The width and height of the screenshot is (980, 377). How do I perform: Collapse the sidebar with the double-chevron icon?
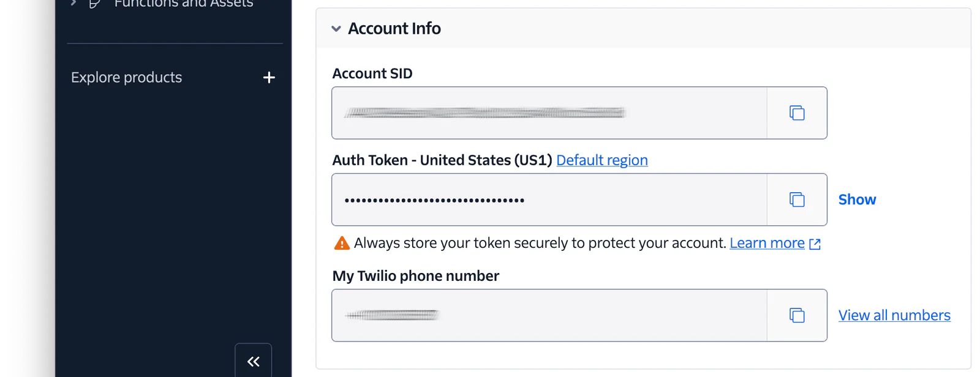[253, 361]
